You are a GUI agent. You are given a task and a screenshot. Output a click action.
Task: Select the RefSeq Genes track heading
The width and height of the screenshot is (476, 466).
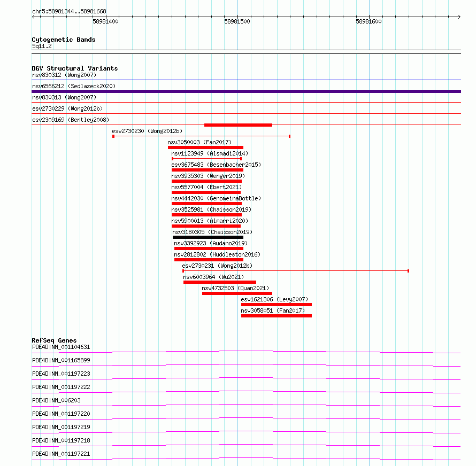click(54, 340)
